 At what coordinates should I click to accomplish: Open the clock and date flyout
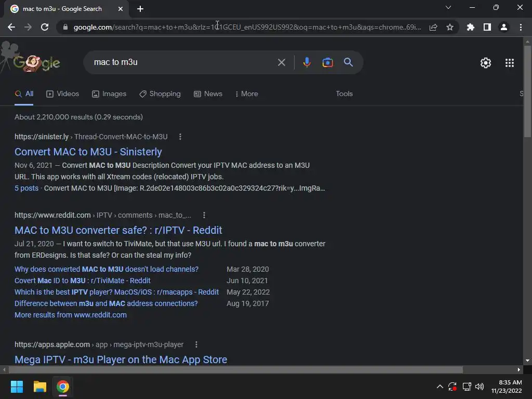[x=506, y=387]
